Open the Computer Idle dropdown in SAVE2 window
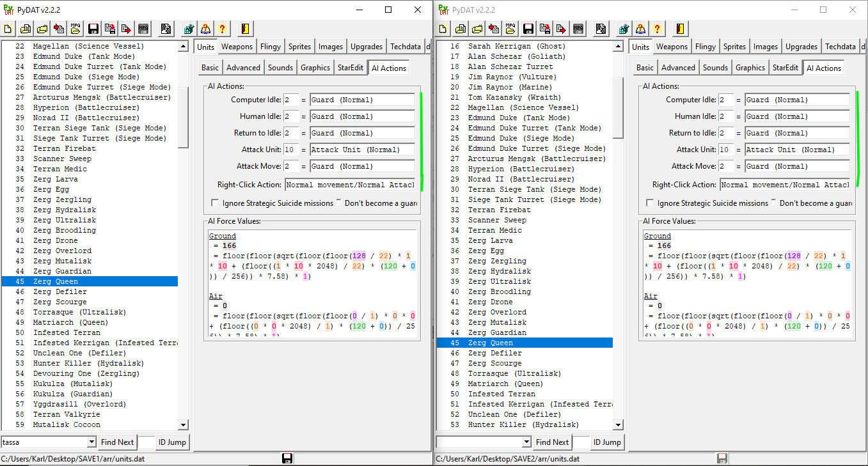 pos(797,100)
